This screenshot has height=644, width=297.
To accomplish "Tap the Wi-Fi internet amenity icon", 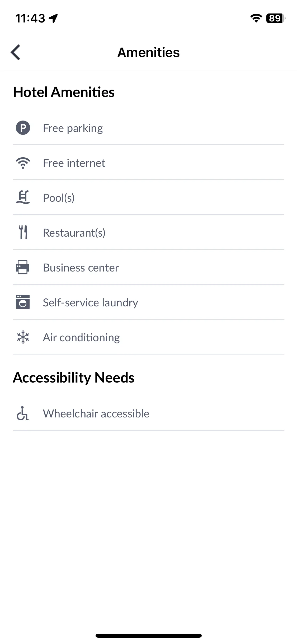I will point(23,163).
